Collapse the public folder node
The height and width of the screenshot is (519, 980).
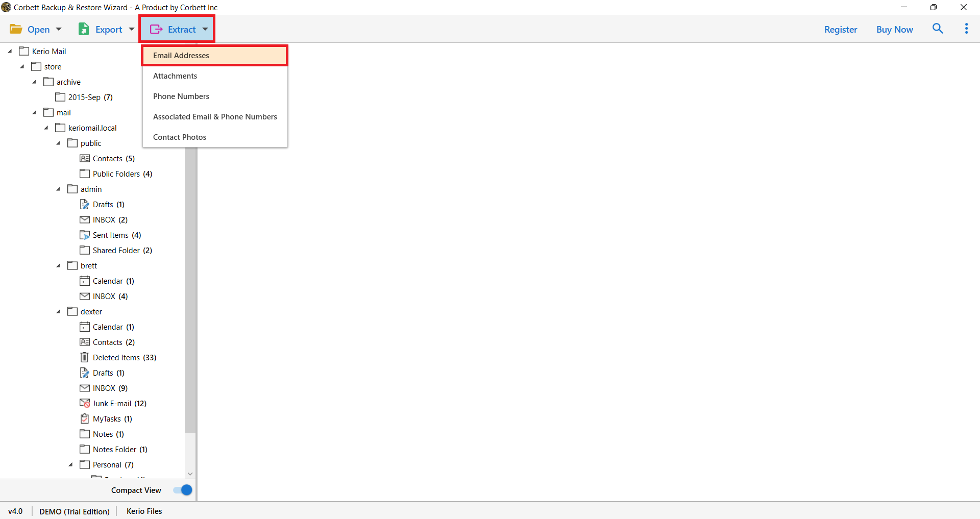[x=58, y=143]
